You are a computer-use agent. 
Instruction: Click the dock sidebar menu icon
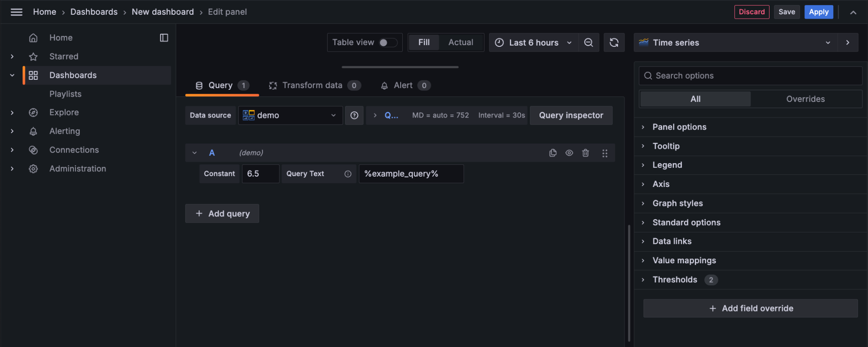click(x=164, y=38)
